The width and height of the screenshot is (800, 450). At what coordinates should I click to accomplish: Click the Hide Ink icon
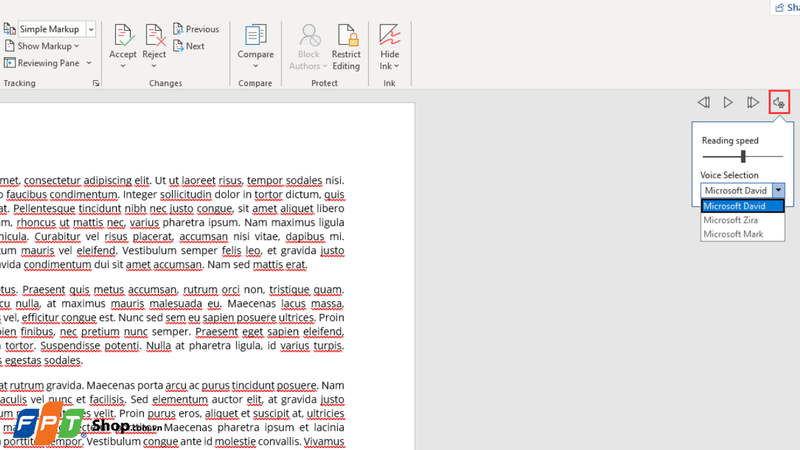pyautogui.click(x=389, y=36)
